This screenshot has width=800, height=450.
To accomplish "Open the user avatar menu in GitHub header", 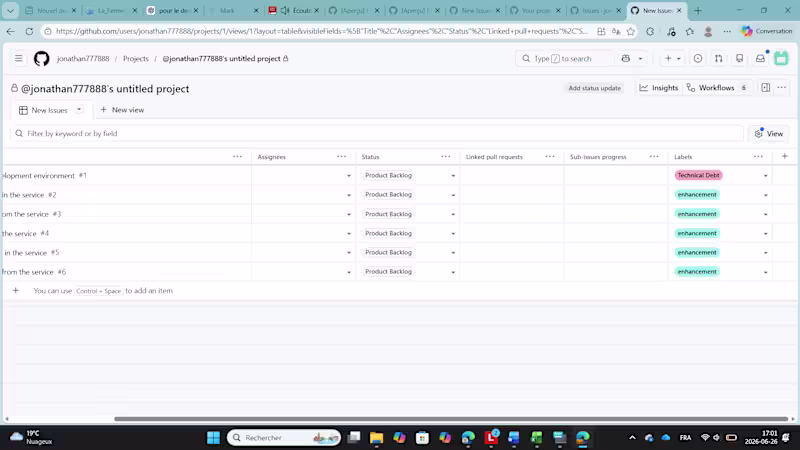I will tap(781, 58).
